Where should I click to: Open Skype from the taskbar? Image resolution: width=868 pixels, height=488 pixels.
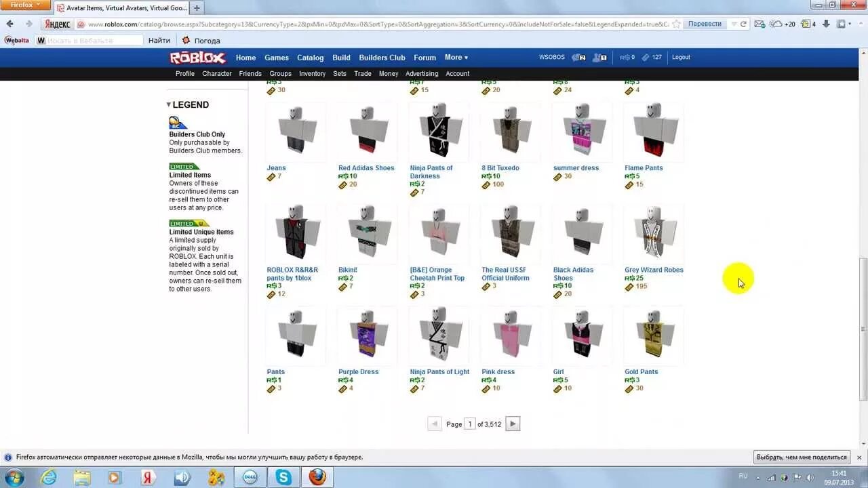click(283, 477)
